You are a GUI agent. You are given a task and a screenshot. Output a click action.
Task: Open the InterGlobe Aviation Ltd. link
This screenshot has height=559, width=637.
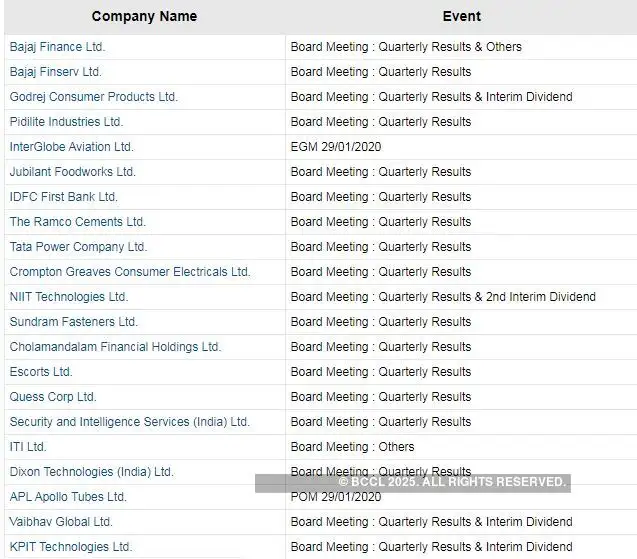pyautogui.click(x=72, y=147)
